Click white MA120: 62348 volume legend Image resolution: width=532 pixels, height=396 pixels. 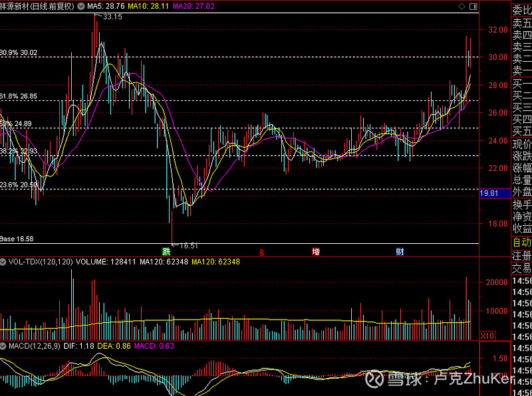click(164, 262)
